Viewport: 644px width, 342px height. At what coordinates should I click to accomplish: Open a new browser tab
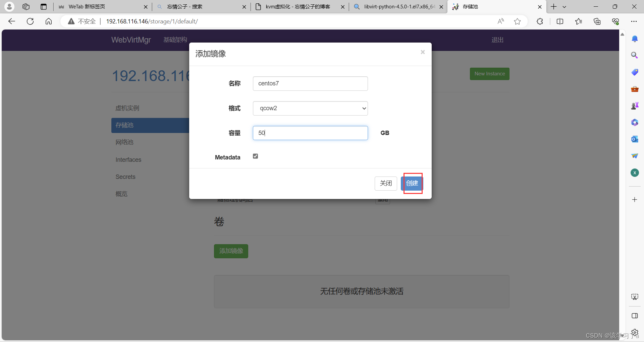pos(553,6)
